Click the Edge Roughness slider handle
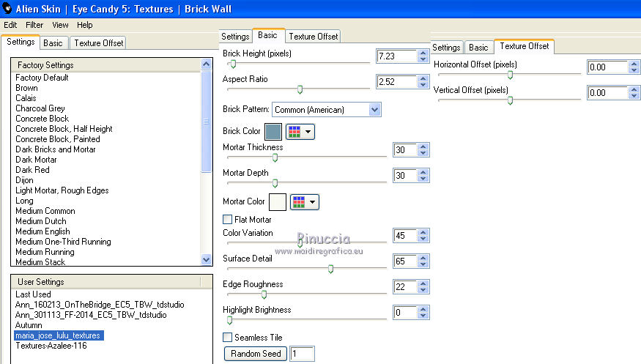641x364 pixels. pos(264,294)
